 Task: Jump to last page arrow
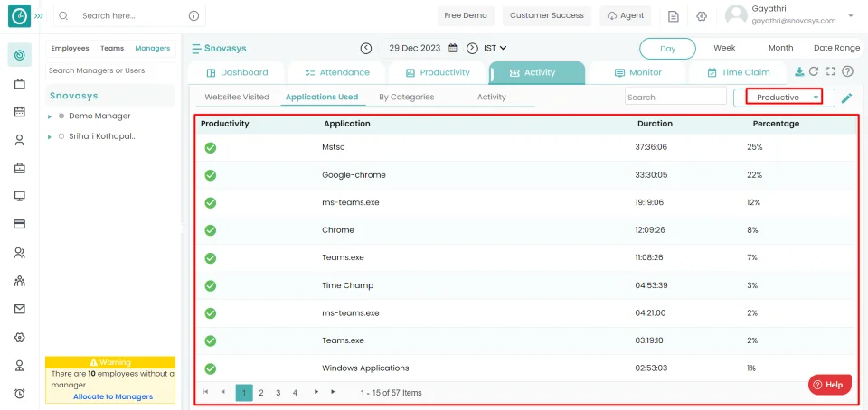[x=334, y=392]
